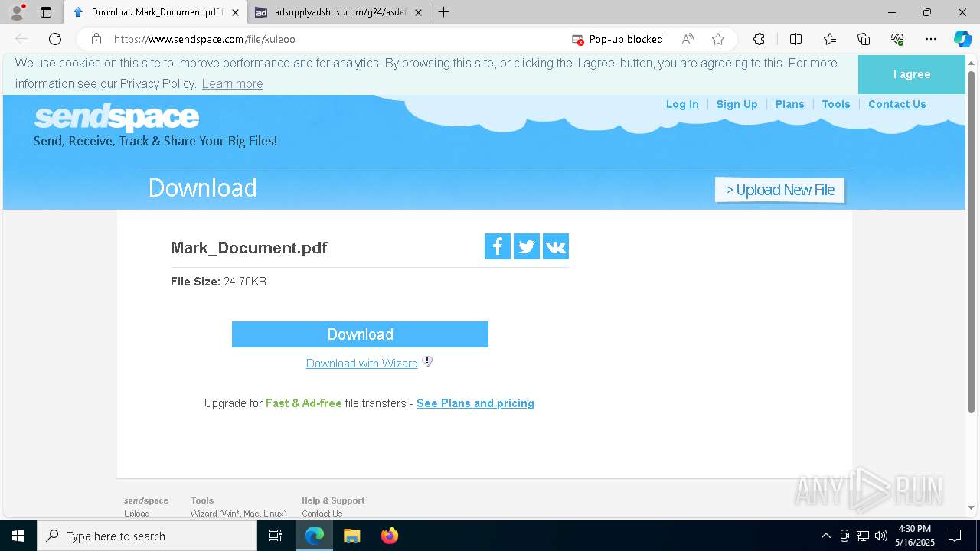Open File Explorer from the taskbar
Screen dimensions: 980x551
click(351, 536)
